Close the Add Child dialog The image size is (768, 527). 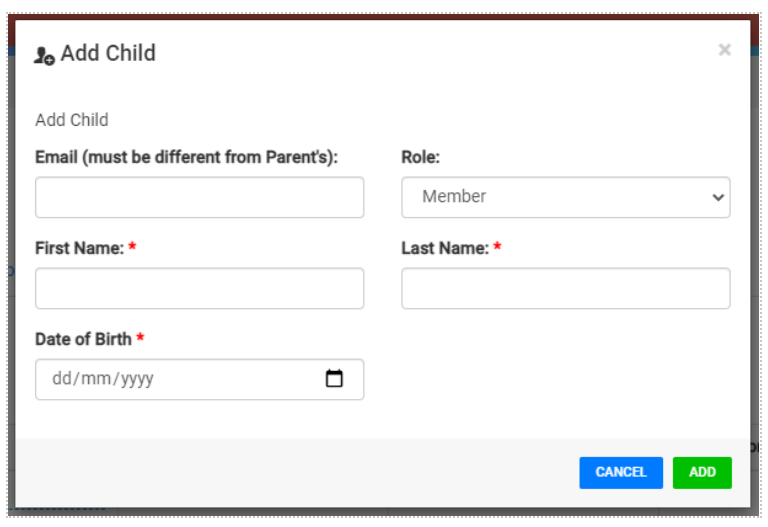pyautogui.click(x=724, y=49)
